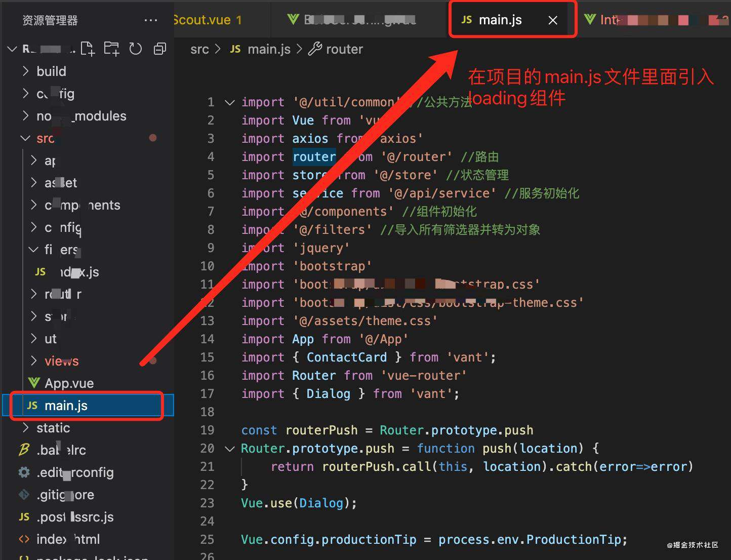Viewport: 731px width, 560px height.
Task: Click 'Vue.use(Dialog);' on line 23
Action: [299, 503]
